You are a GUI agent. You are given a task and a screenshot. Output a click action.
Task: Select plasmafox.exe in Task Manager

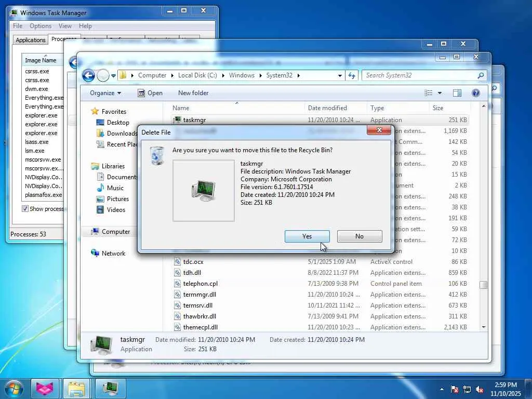pyautogui.click(x=43, y=195)
